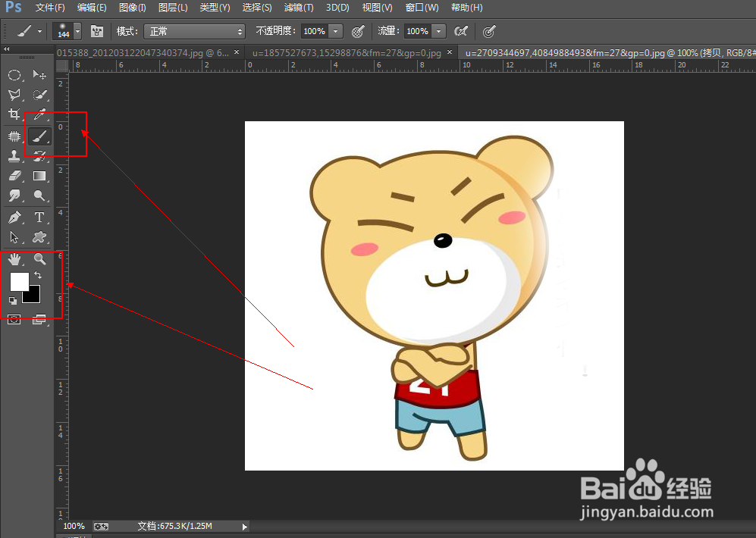This screenshot has width=756, height=538.
Task: Select the Smudge tool
Action: 14,195
